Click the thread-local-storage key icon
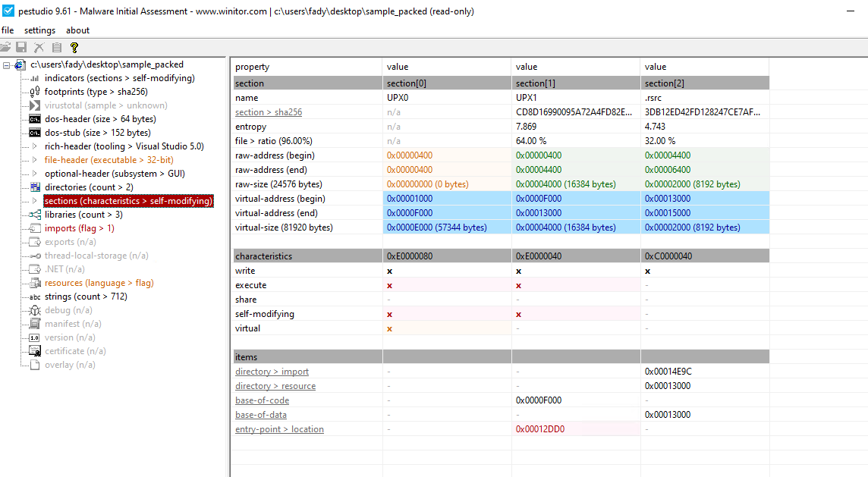This screenshot has width=868, height=477. click(35, 256)
